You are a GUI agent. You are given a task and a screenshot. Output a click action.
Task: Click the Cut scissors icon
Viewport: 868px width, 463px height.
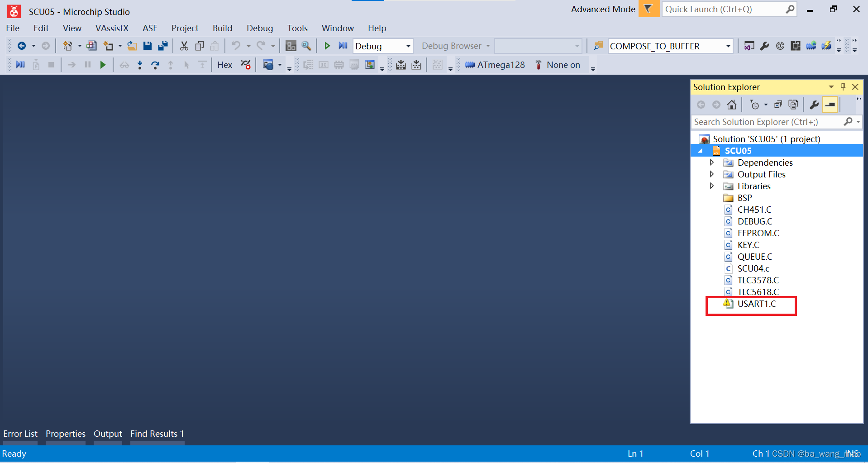184,46
